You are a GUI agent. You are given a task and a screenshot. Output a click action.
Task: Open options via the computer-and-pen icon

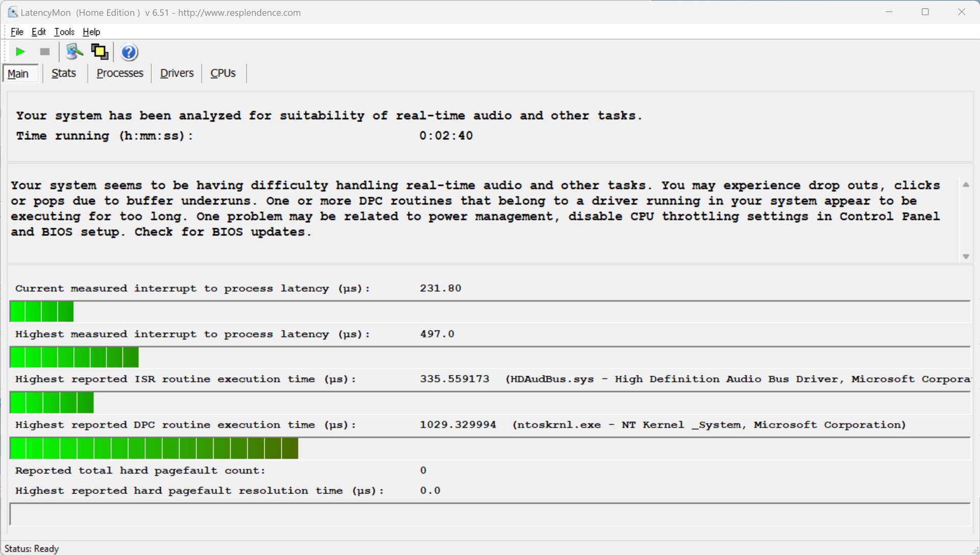click(75, 52)
